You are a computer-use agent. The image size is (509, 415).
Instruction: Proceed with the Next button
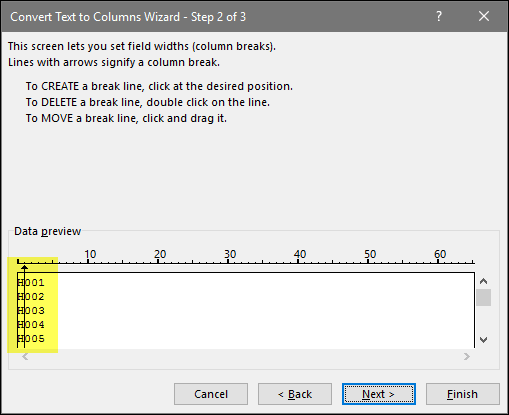pos(379,394)
